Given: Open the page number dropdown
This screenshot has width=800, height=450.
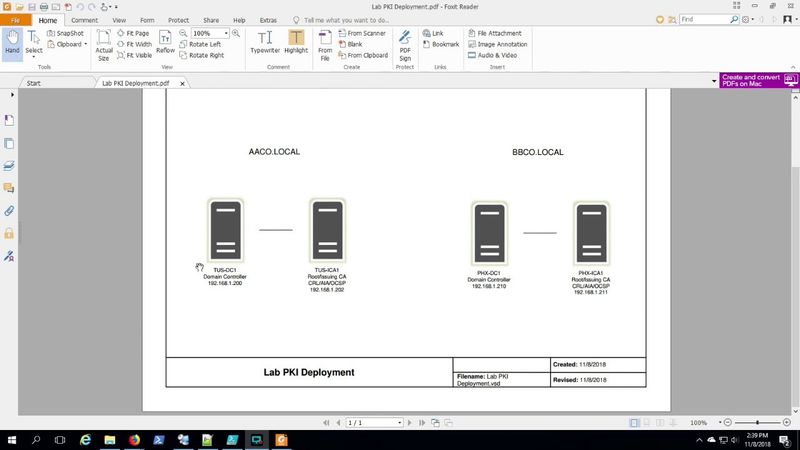Looking at the screenshot, I should pos(399,422).
